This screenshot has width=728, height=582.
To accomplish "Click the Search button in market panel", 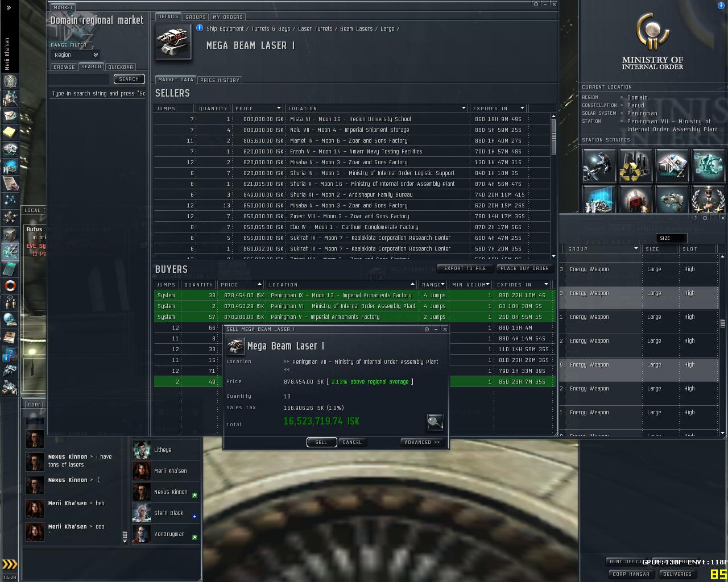I will point(129,79).
